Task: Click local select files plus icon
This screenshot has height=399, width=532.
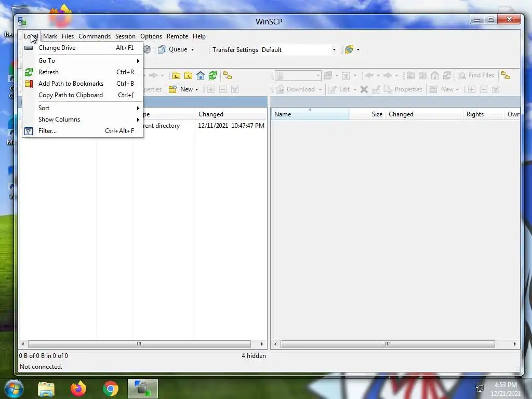Action: [211, 89]
